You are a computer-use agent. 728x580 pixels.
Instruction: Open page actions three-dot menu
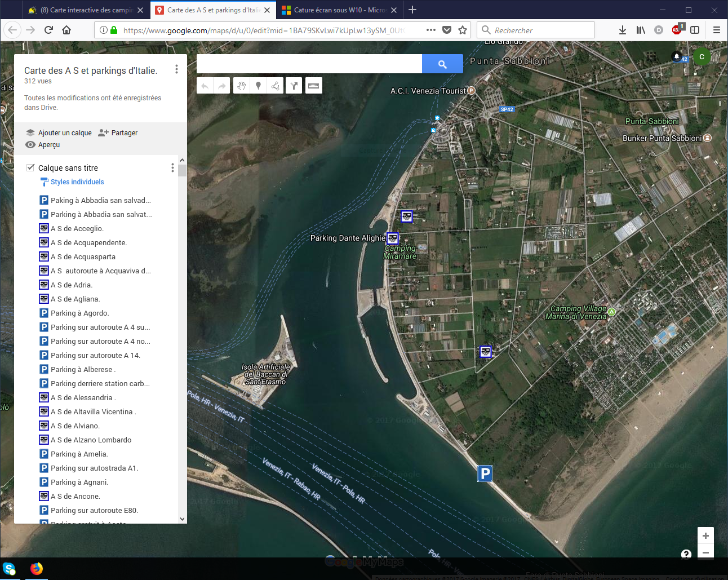pyautogui.click(x=431, y=30)
